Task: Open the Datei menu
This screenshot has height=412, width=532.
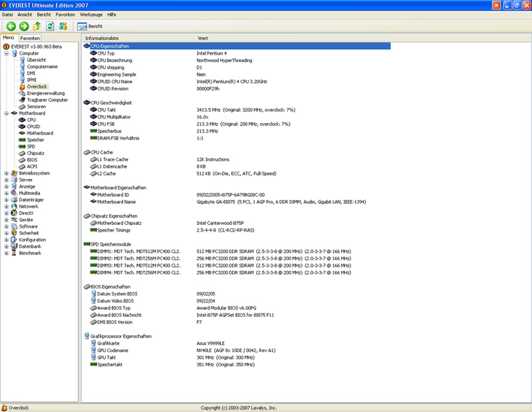Action: [7, 15]
